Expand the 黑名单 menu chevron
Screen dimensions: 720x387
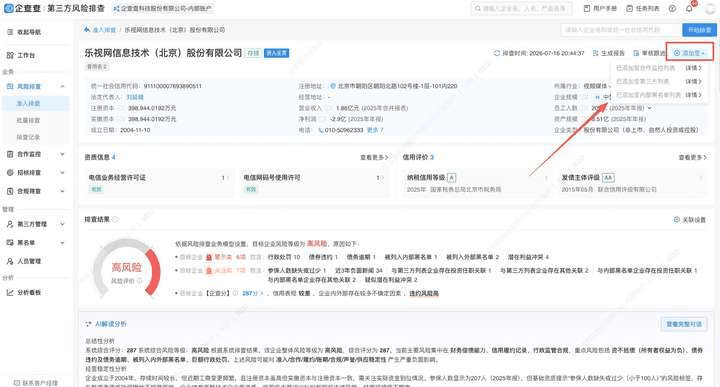tap(62, 242)
